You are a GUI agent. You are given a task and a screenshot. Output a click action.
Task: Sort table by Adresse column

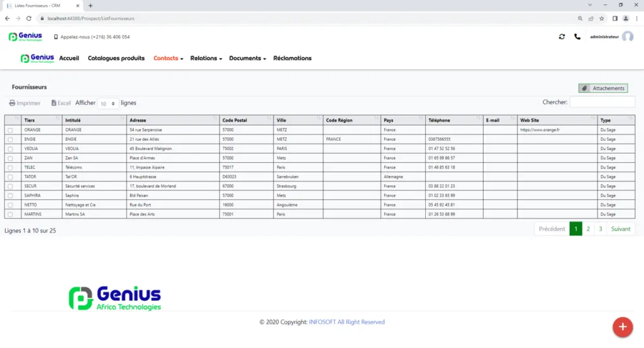tap(173, 120)
